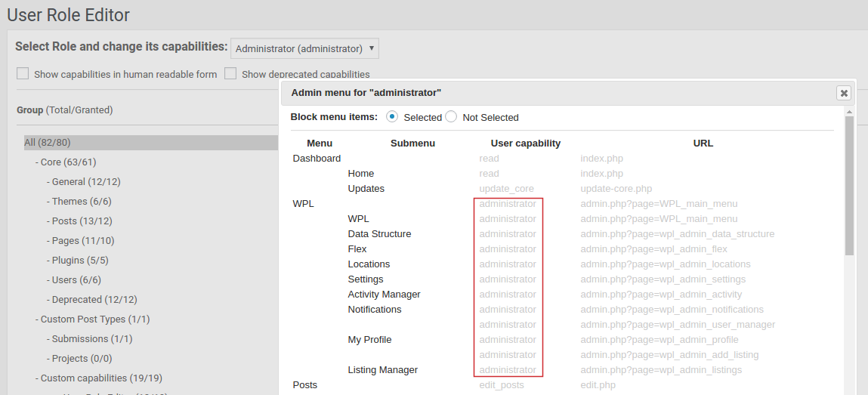Select the Submissions (1/1) group
This screenshot has height=395, width=868.
click(x=90, y=338)
